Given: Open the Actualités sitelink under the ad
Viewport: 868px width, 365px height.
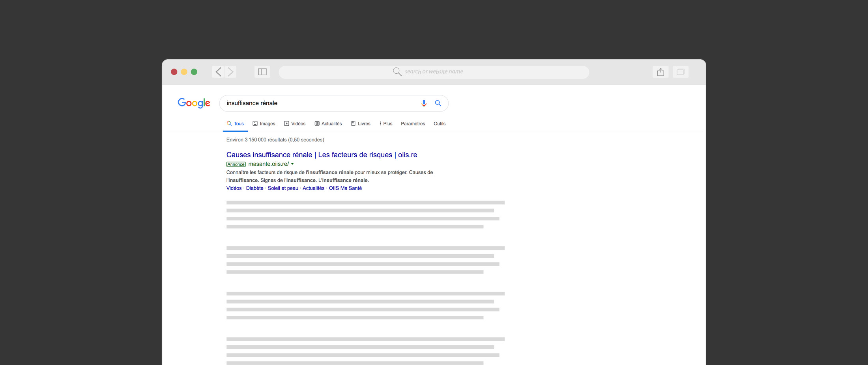Looking at the screenshot, I should [313, 188].
